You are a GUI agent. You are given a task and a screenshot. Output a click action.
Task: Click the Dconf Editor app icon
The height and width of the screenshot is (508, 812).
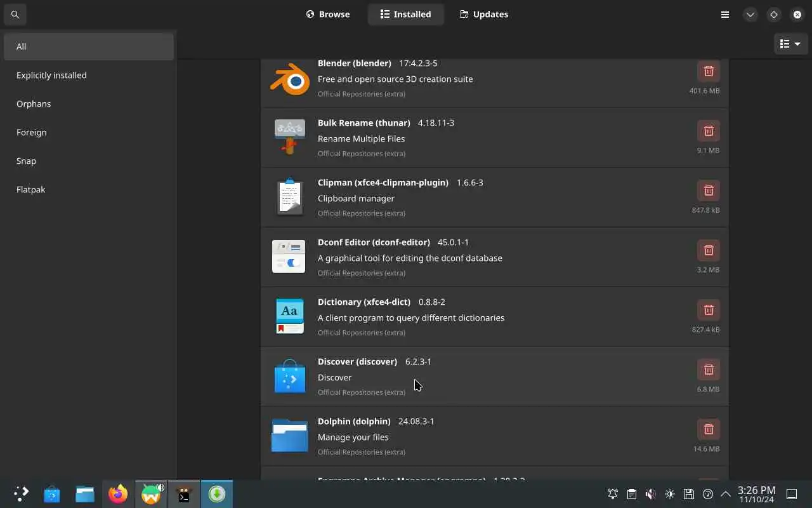pyautogui.click(x=289, y=257)
